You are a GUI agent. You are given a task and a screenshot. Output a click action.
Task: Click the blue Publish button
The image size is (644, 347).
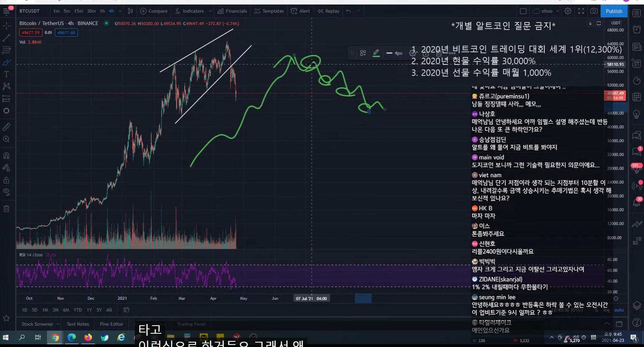pos(614,11)
